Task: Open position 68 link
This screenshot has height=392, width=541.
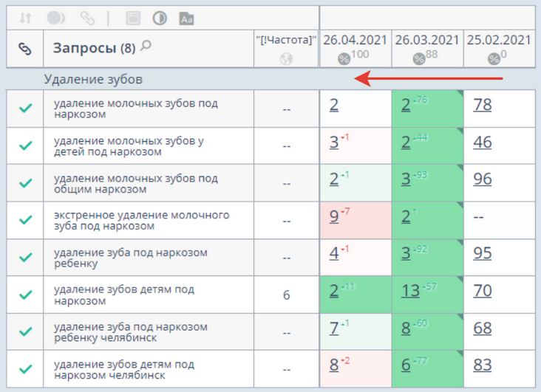Action: point(483,328)
